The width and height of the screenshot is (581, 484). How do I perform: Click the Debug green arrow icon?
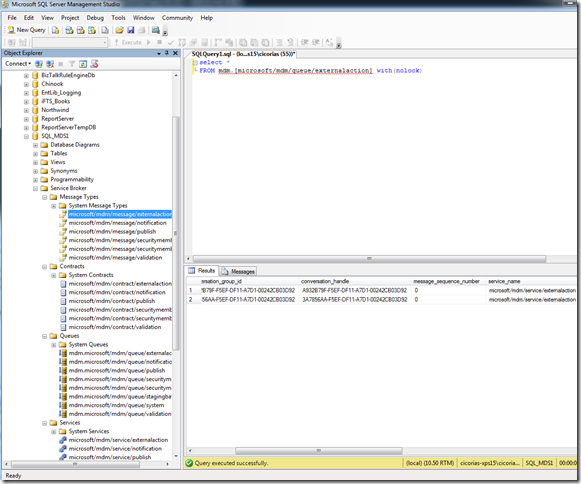coord(149,43)
